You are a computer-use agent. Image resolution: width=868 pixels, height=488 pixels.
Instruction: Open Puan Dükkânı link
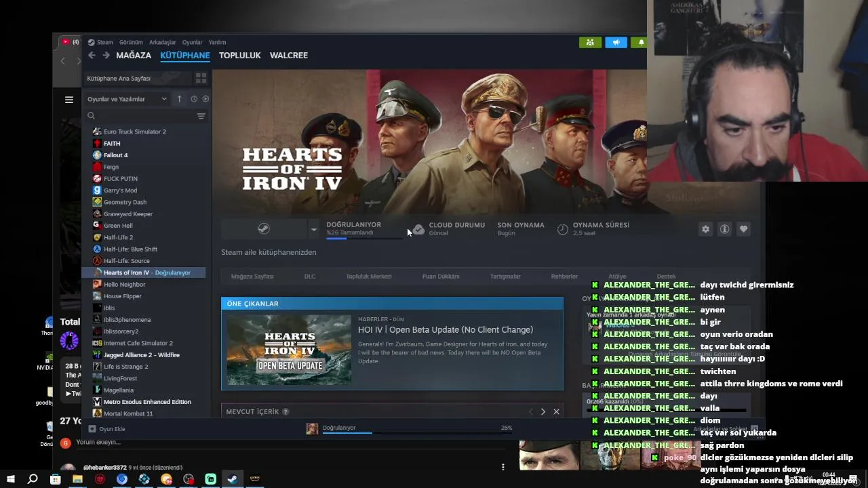point(441,277)
